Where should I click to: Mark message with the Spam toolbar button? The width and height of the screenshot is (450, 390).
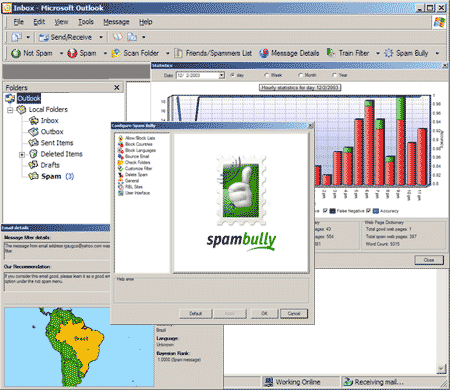(x=82, y=53)
